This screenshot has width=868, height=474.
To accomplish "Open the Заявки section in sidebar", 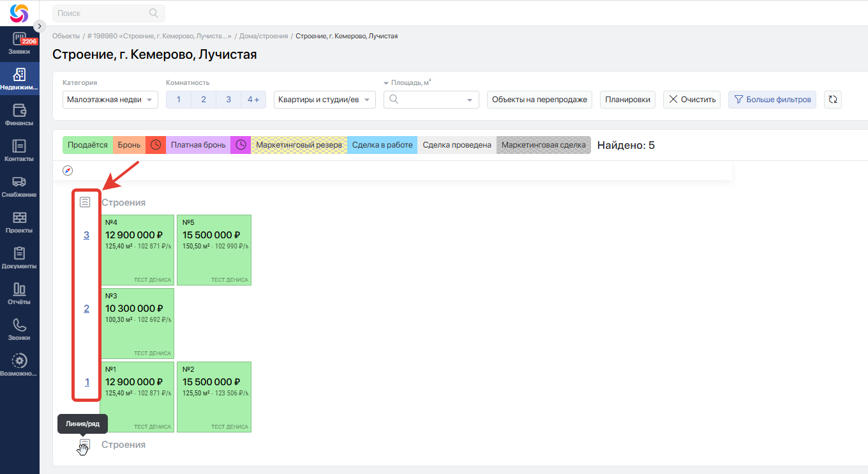I will pos(19,43).
